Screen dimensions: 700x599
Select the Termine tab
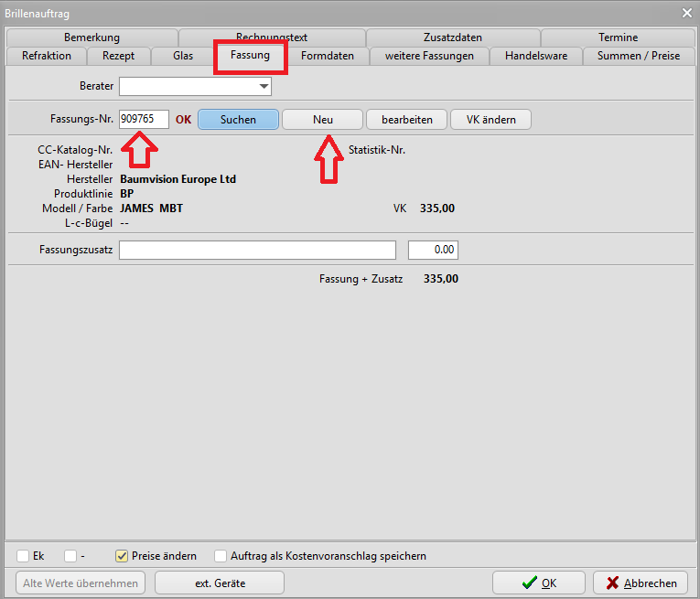click(618, 37)
